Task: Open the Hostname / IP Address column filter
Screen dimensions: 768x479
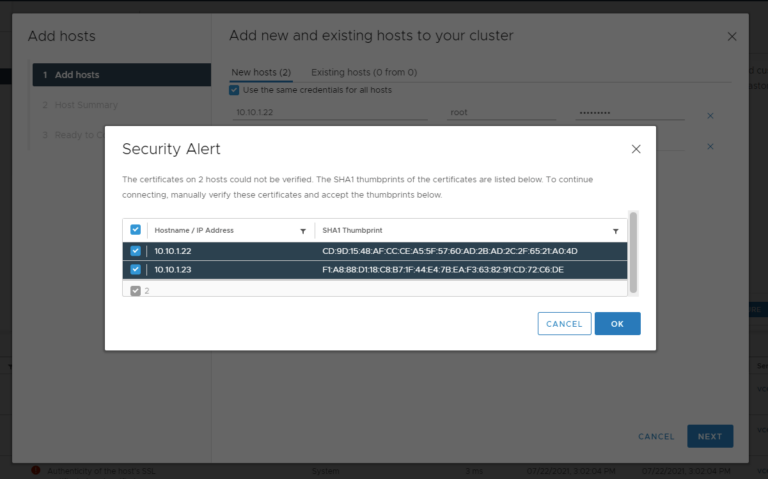Action: click(x=303, y=231)
